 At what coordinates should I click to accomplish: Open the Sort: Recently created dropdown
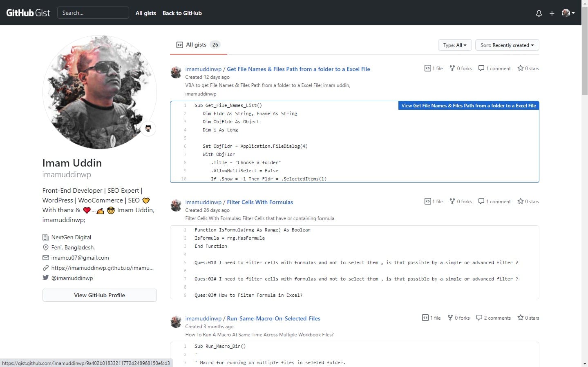[507, 45]
